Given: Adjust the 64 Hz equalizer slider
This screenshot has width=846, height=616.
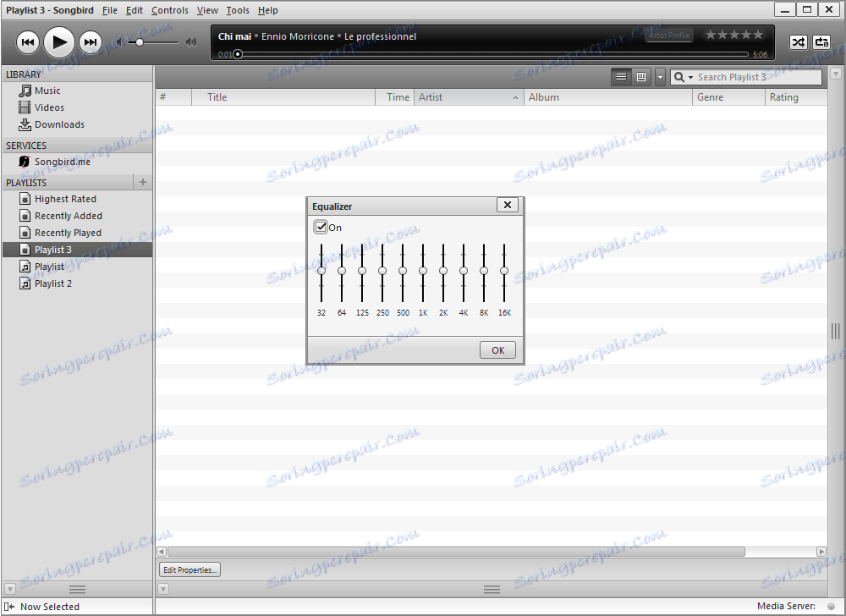Looking at the screenshot, I should (342, 271).
